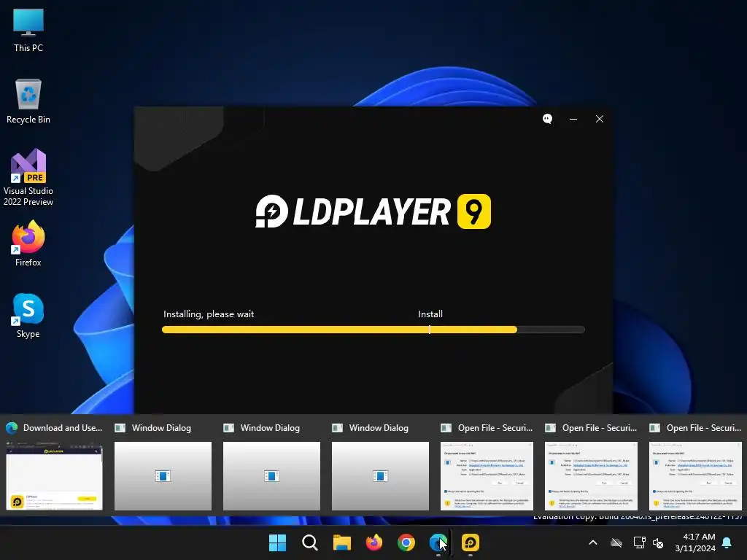Launch Google Chrome from the taskbar
Image resolution: width=747 pixels, height=560 pixels.
coord(406,542)
